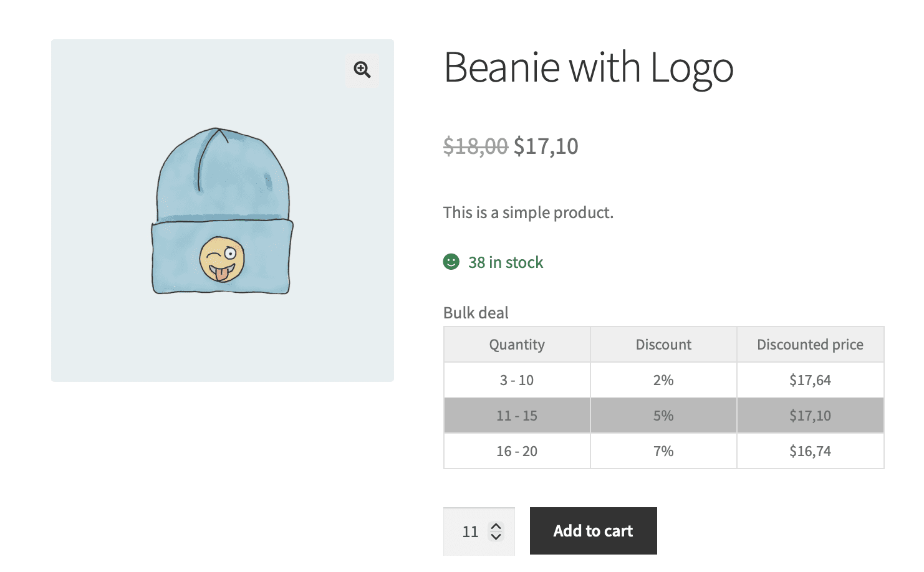This screenshot has height=572, width=924.
Task: Open the beanie product image
Action: [222, 211]
